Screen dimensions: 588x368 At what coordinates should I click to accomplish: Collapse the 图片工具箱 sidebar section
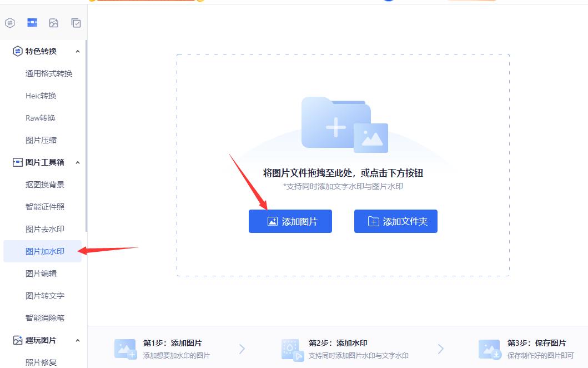click(77, 162)
